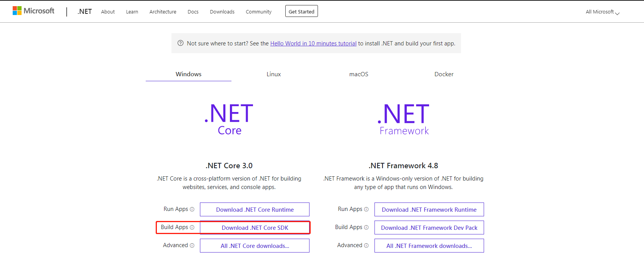Click the .NET Core 3.0 heading
The image size is (644, 266).
coord(229,166)
